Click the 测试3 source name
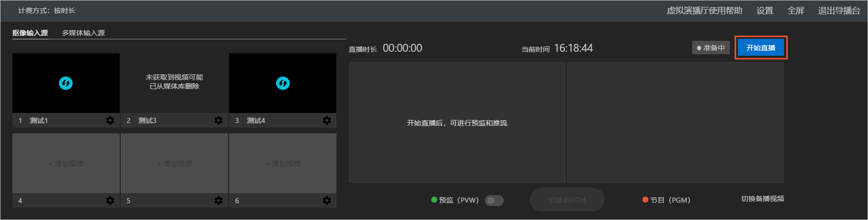This screenshot has height=220, width=868. tap(147, 120)
